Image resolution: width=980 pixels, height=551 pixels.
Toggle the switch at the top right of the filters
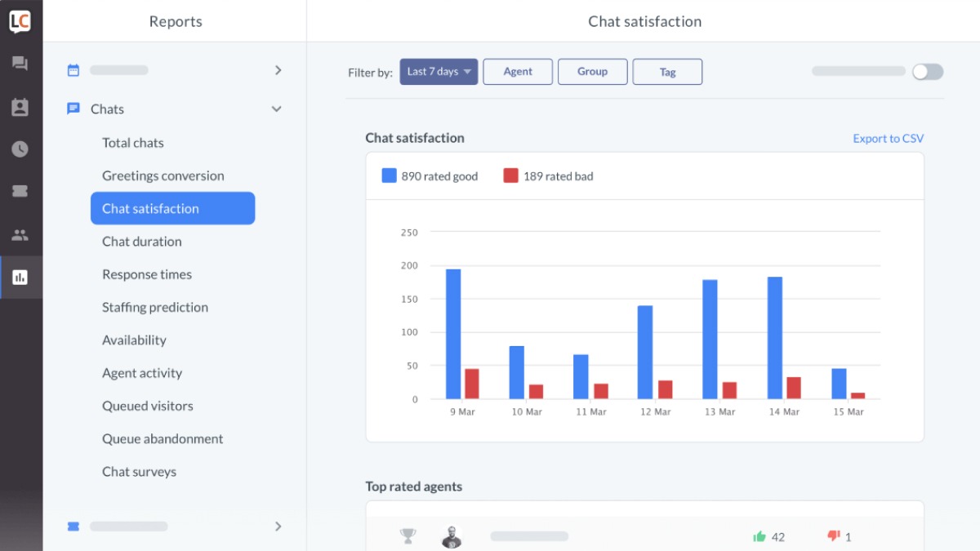pyautogui.click(x=928, y=72)
